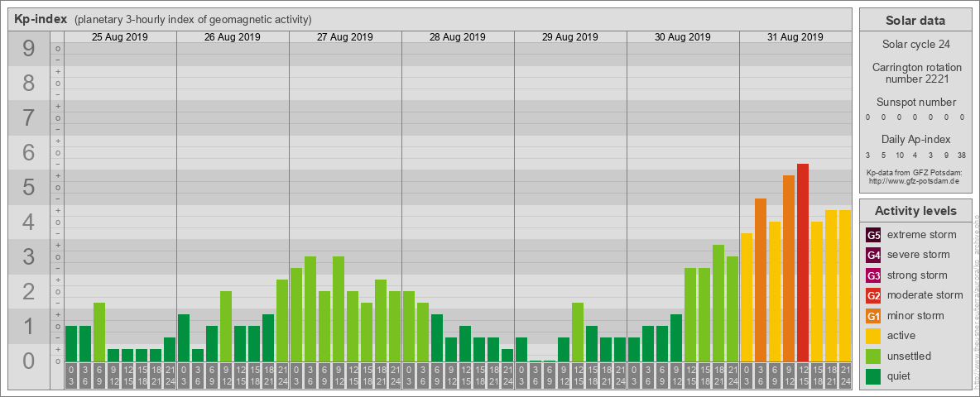Click the Ap-index value 38
Viewport: 980px width, 397px height.
(961, 155)
